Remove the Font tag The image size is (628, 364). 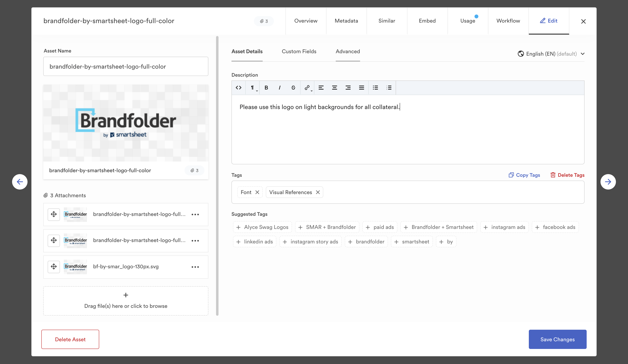(257, 192)
